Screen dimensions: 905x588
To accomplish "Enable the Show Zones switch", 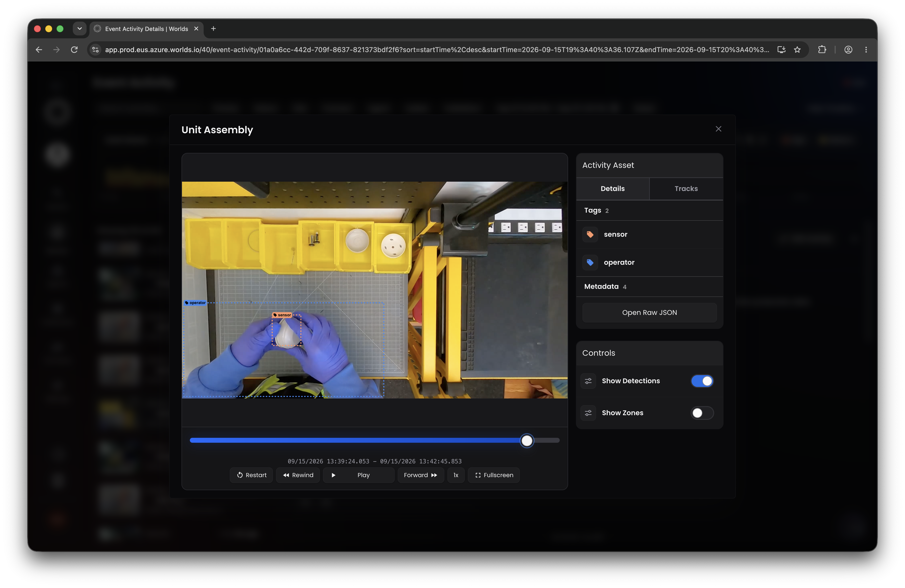I will click(702, 413).
